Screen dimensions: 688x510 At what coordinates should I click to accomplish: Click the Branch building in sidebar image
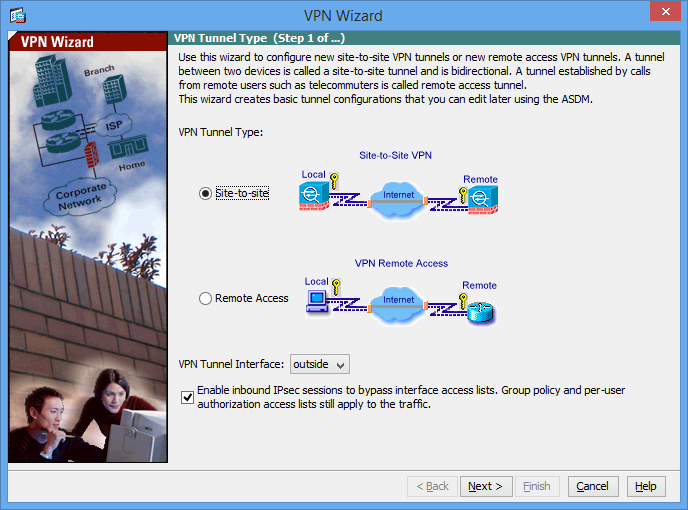click(115, 89)
